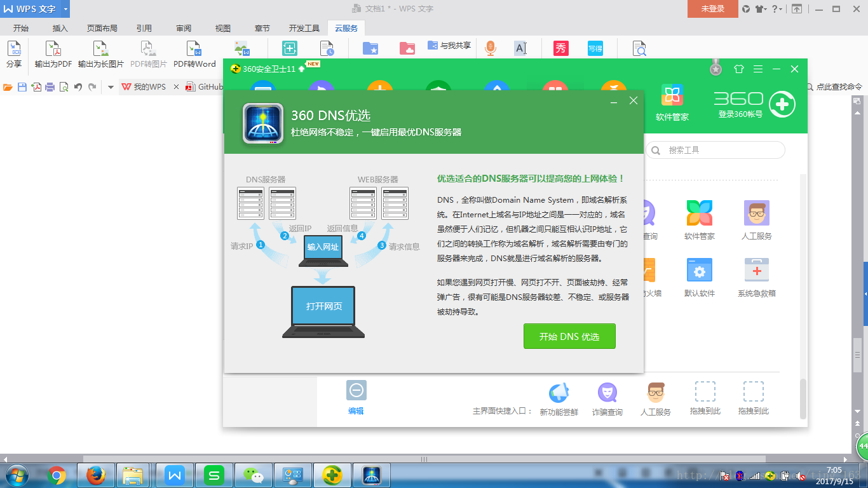This screenshot has height=488, width=868.
Task: Click the undo arrow in quick access toolbar
Action: pos(78,87)
